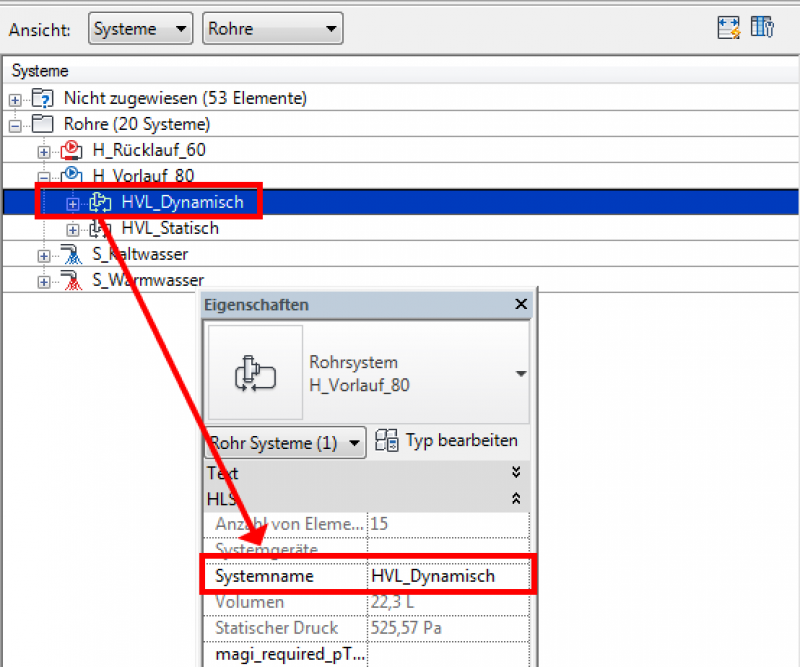This screenshot has width=800, height=667.
Task: Close the Eigenschaften panel
Action: point(520,304)
